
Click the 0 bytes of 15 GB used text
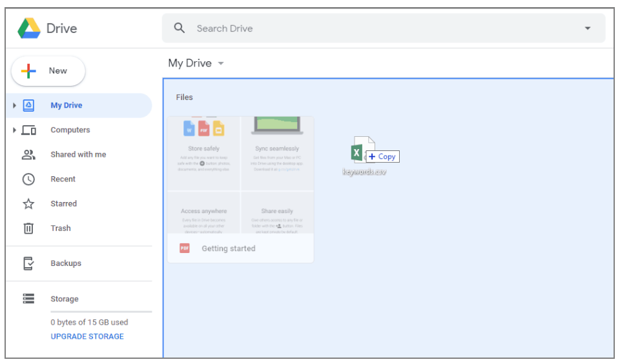(x=89, y=322)
